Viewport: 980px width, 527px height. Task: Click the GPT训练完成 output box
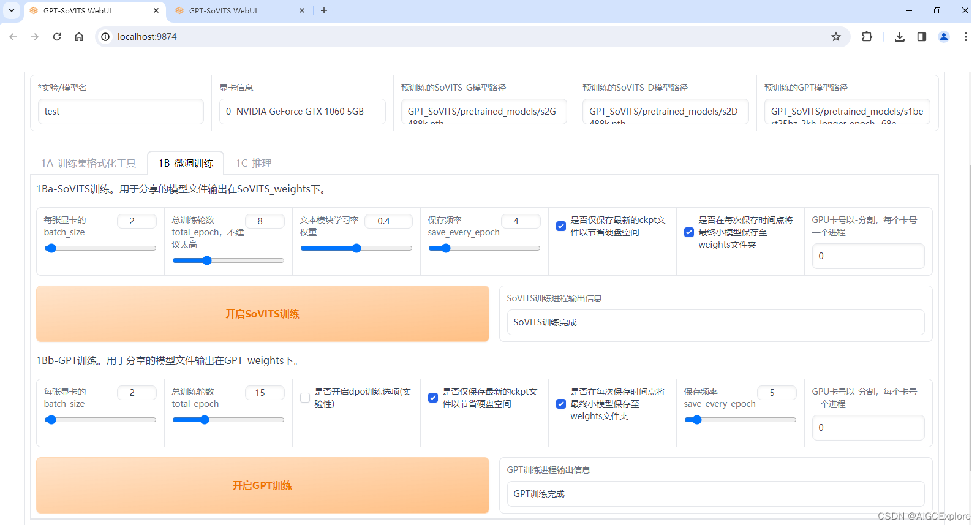coord(715,494)
